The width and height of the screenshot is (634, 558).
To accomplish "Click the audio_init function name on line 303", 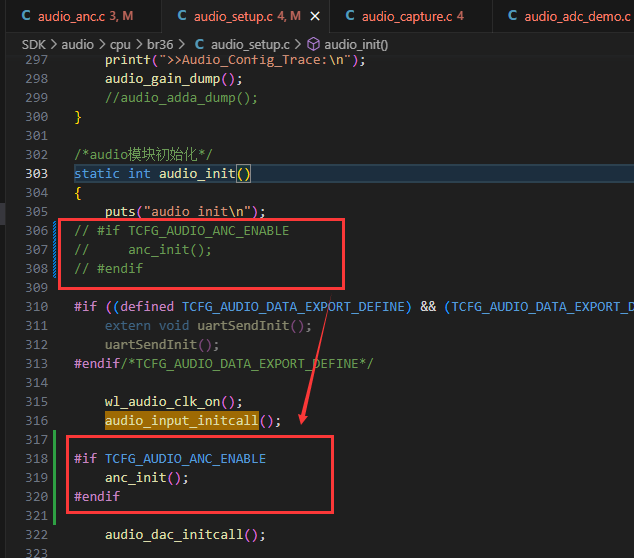I will [x=197, y=173].
